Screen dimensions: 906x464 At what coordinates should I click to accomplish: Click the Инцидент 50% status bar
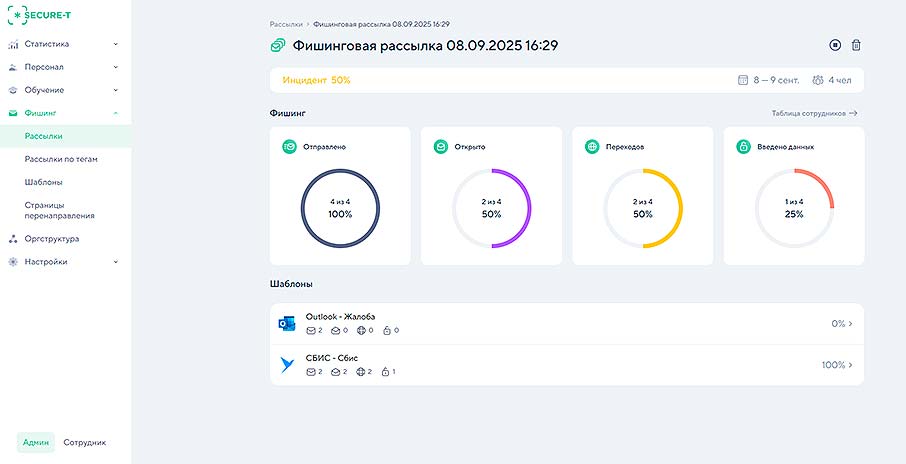(567, 80)
